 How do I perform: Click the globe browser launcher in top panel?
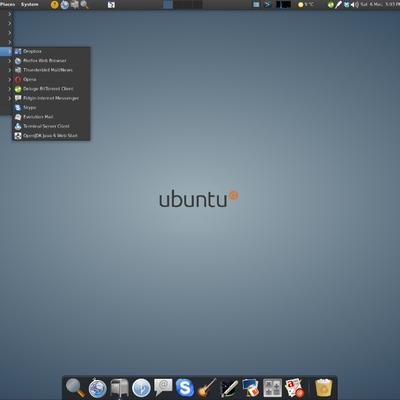pos(65,5)
